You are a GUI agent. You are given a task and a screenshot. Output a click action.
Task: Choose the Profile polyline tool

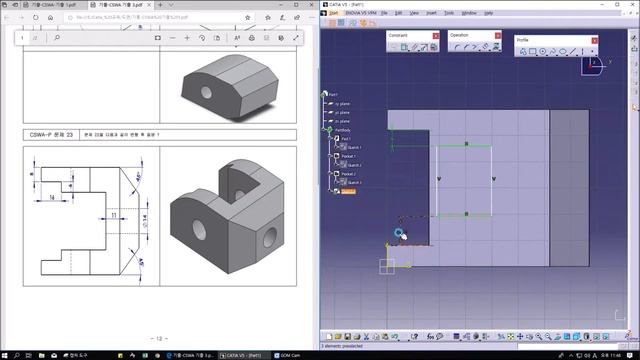coord(523,51)
